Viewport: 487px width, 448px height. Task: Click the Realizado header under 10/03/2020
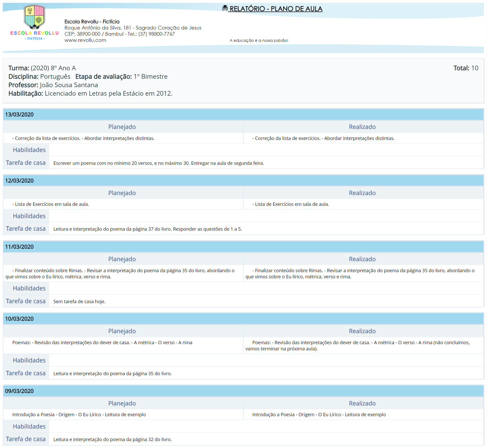tap(362, 331)
